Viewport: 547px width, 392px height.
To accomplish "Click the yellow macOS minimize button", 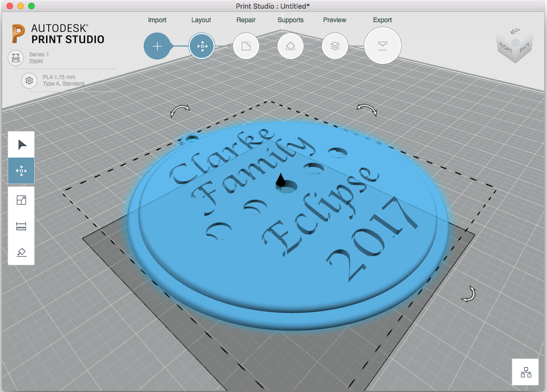I will click(21, 6).
